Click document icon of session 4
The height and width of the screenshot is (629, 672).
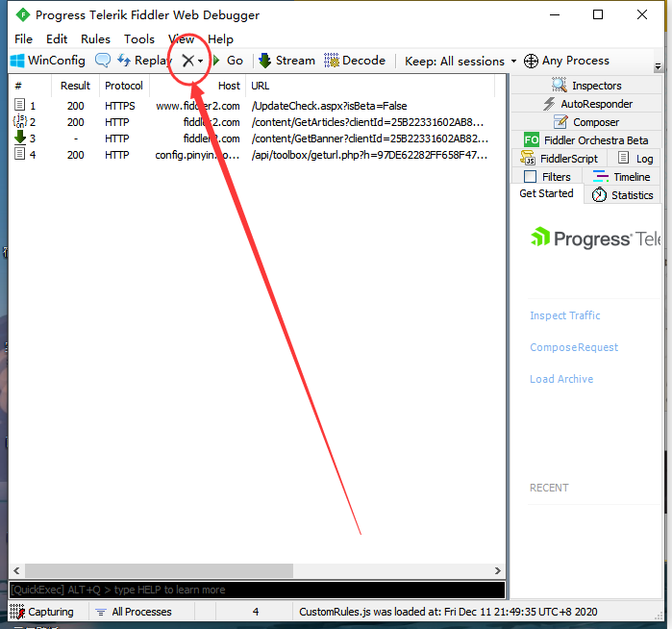click(x=20, y=154)
